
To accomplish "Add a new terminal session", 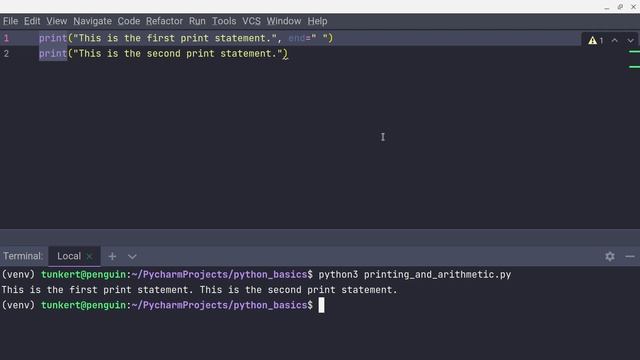I will tap(112, 256).
